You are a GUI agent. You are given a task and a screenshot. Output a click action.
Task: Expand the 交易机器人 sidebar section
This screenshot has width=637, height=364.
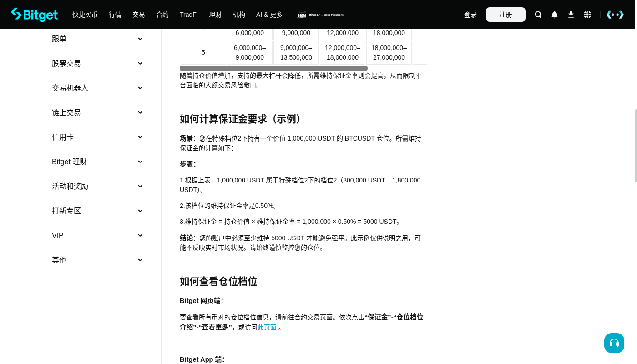click(x=97, y=88)
